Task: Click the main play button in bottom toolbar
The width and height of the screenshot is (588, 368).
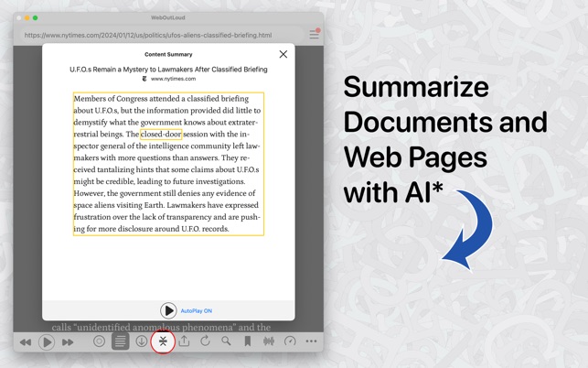Action: click(47, 342)
